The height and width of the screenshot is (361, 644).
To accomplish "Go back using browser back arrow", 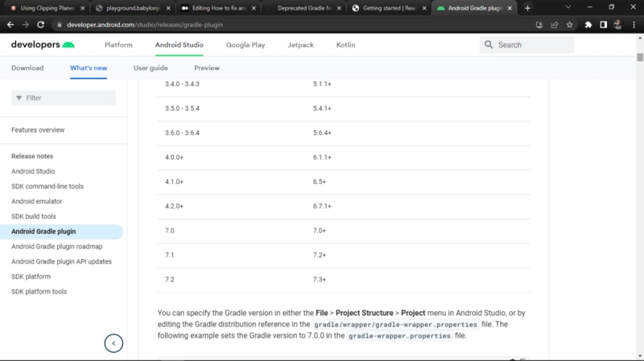I will point(10,25).
